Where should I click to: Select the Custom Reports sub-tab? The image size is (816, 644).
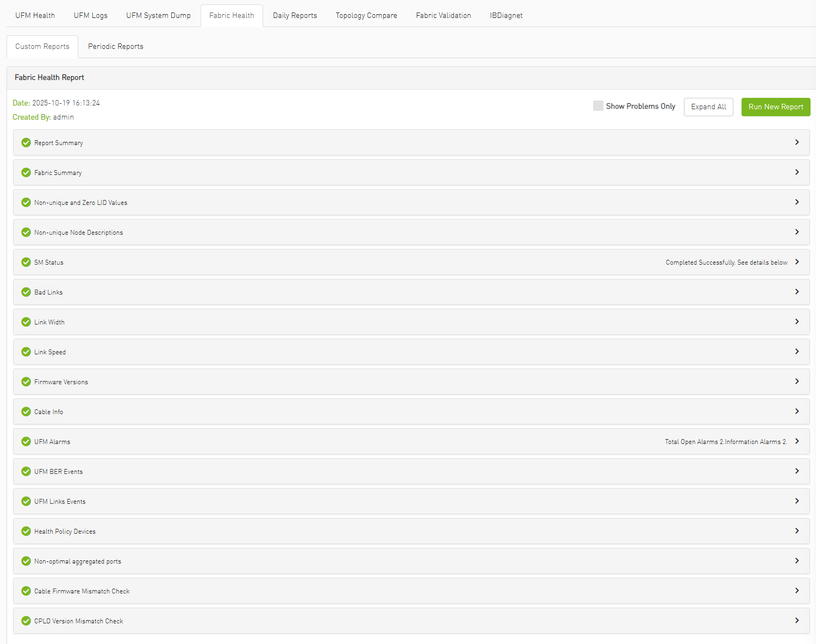(x=42, y=47)
